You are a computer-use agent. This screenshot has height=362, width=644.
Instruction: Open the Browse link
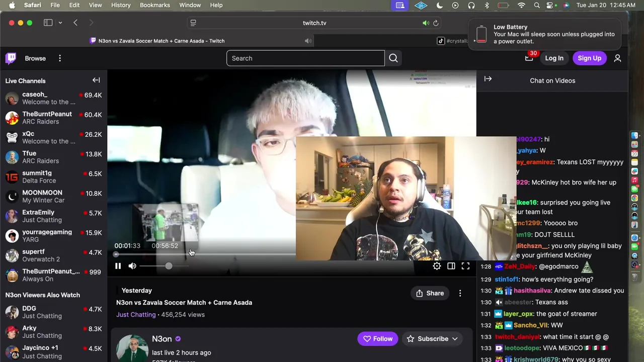coord(35,58)
